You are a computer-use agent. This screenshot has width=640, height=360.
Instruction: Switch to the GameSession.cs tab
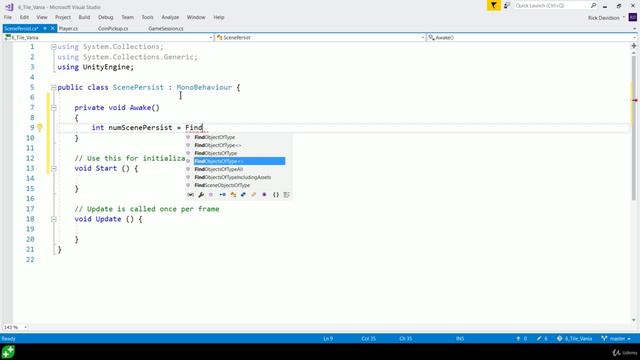[166, 29]
